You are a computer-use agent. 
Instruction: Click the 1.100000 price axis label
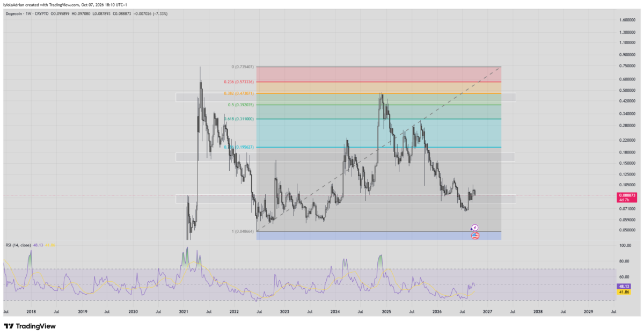627,42
